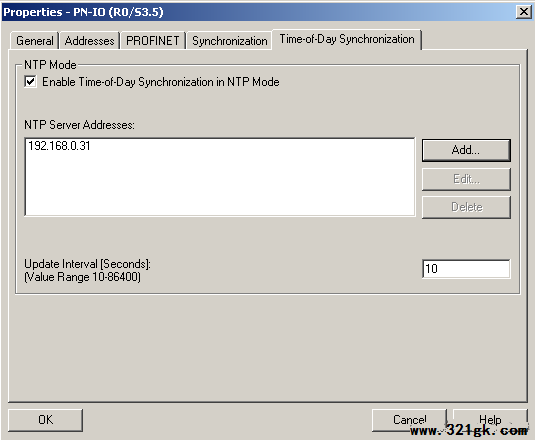The height and width of the screenshot is (440, 535).
Task: Click the Update Interval [Seconds] label
Action: click(x=87, y=264)
